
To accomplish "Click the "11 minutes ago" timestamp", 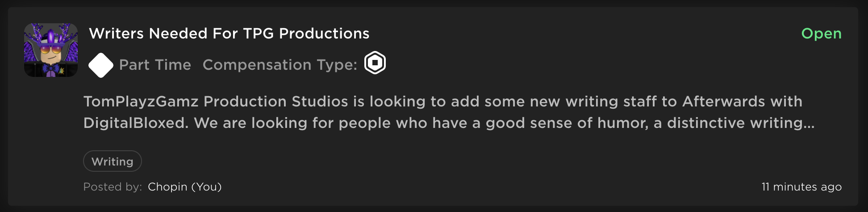I will coord(801,187).
